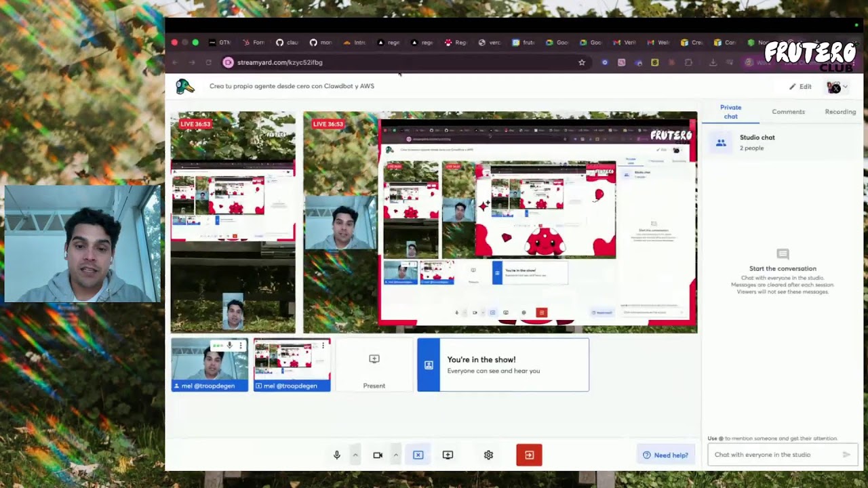Image resolution: width=868 pixels, height=488 pixels.
Task: View site info icon in the address bar
Action: [229, 62]
